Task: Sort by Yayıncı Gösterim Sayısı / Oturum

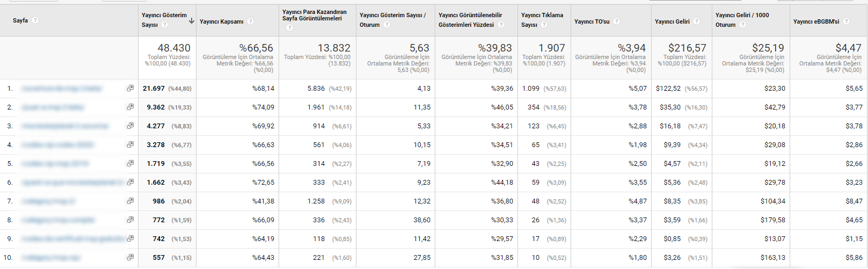Action: (x=392, y=20)
